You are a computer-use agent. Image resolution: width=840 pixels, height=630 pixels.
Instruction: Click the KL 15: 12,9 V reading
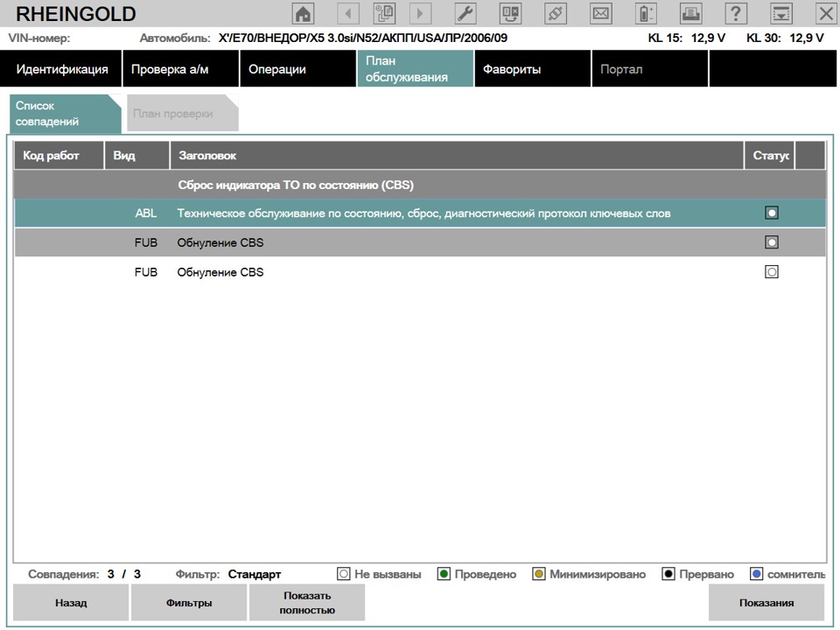tap(686, 38)
